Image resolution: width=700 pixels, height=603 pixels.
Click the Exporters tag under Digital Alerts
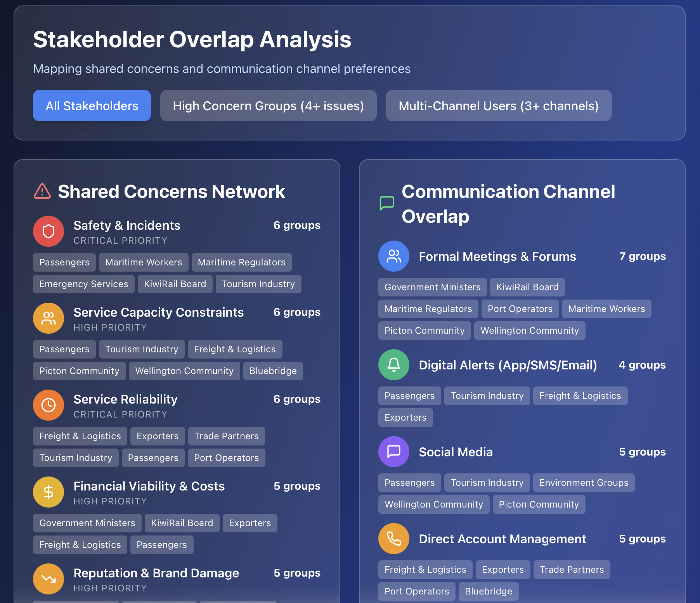coord(405,418)
